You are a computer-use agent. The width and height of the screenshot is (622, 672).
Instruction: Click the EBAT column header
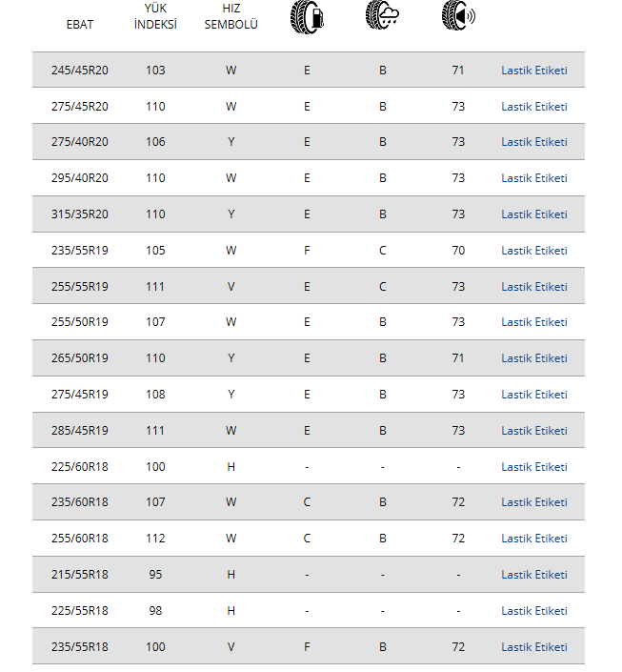tap(80, 24)
